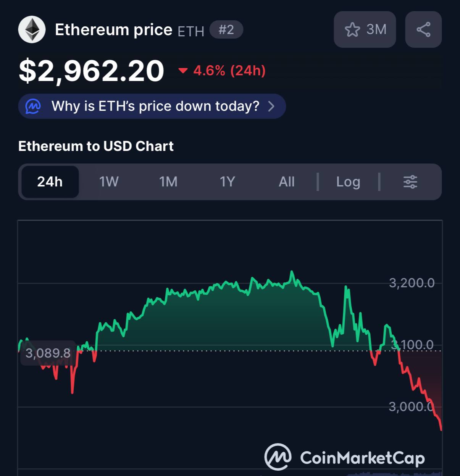The image size is (460, 476).
Task: Expand chevron on ETH price down banner
Action: [x=271, y=106]
